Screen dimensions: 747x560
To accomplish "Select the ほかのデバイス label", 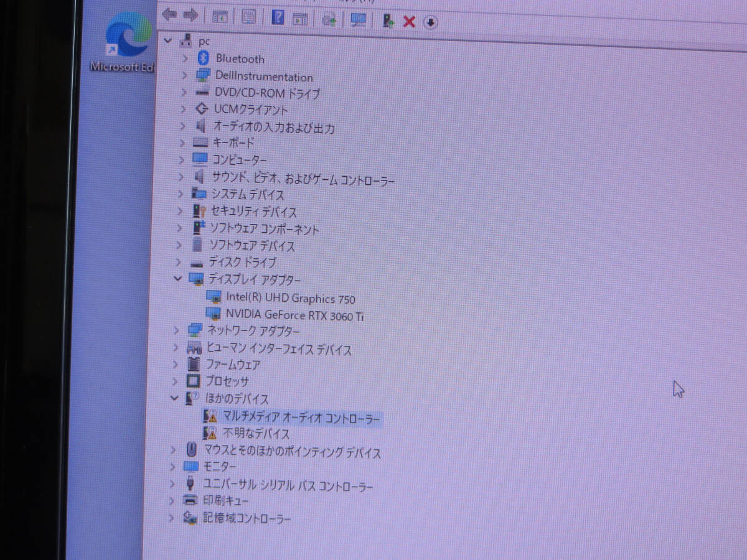I will [237, 399].
